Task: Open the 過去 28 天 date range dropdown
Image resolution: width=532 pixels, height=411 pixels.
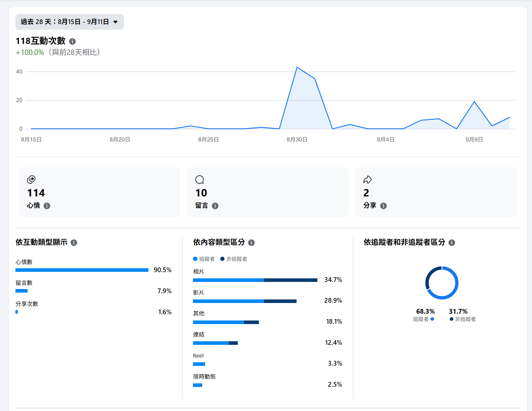Action: (x=69, y=22)
